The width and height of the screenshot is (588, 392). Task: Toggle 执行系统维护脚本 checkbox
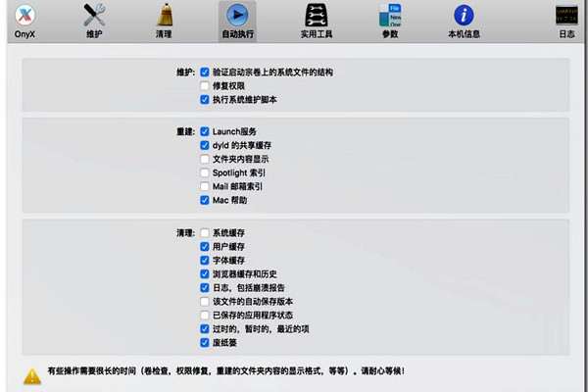click(205, 100)
